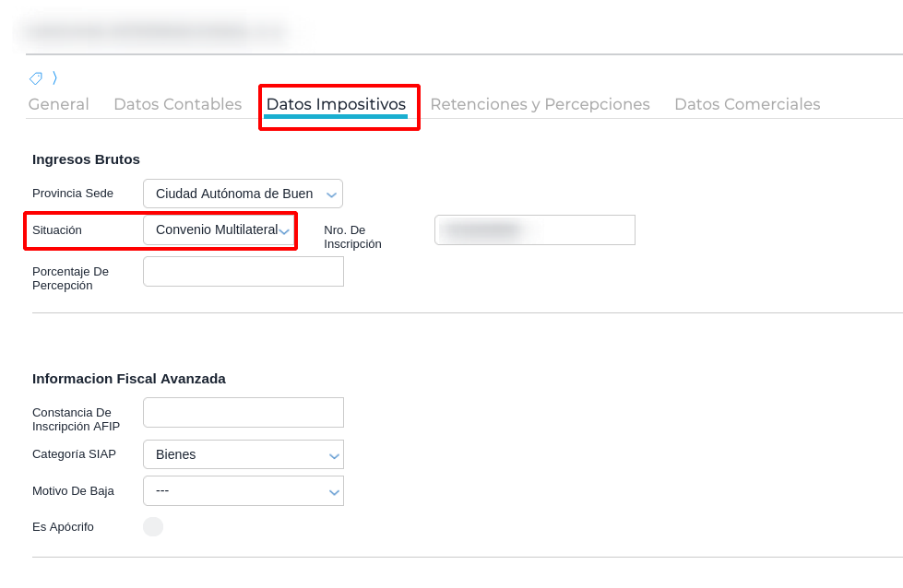903x588 pixels.
Task: Focus the Porcentaje De Percepción field
Action: (243, 271)
